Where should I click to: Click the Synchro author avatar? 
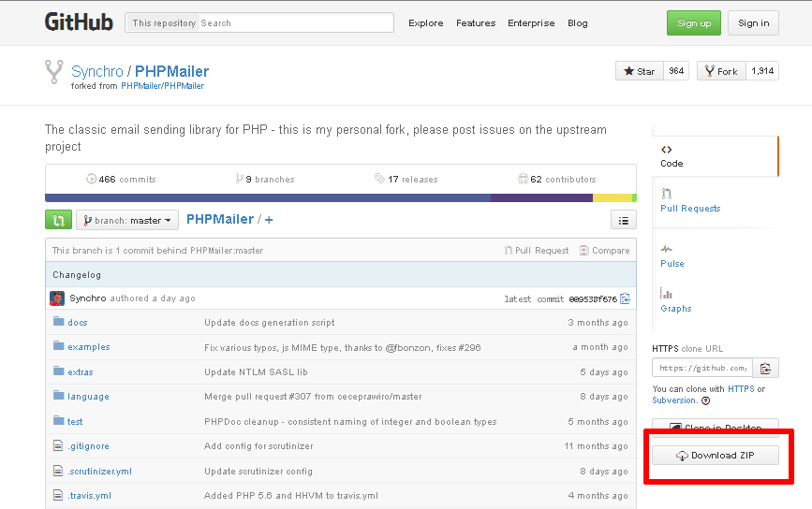click(x=58, y=298)
